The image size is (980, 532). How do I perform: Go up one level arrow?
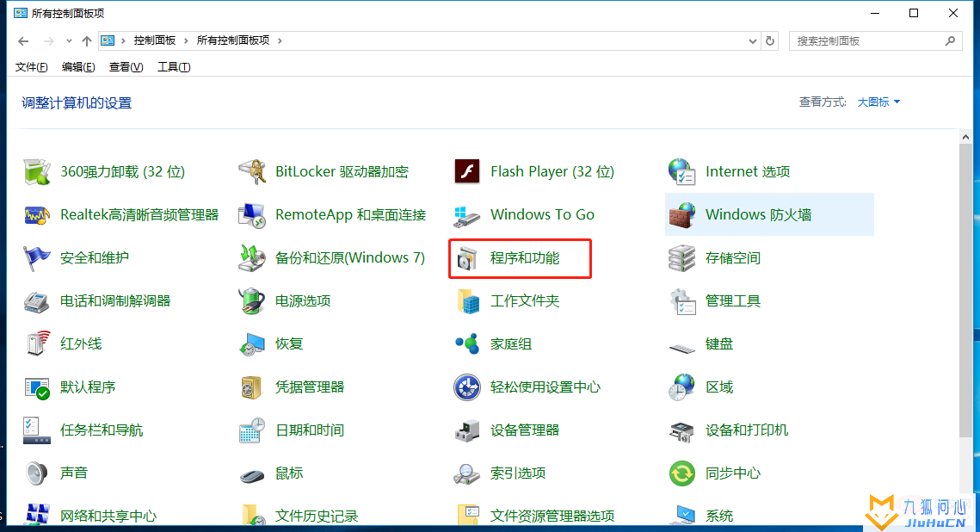[x=87, y=40]
